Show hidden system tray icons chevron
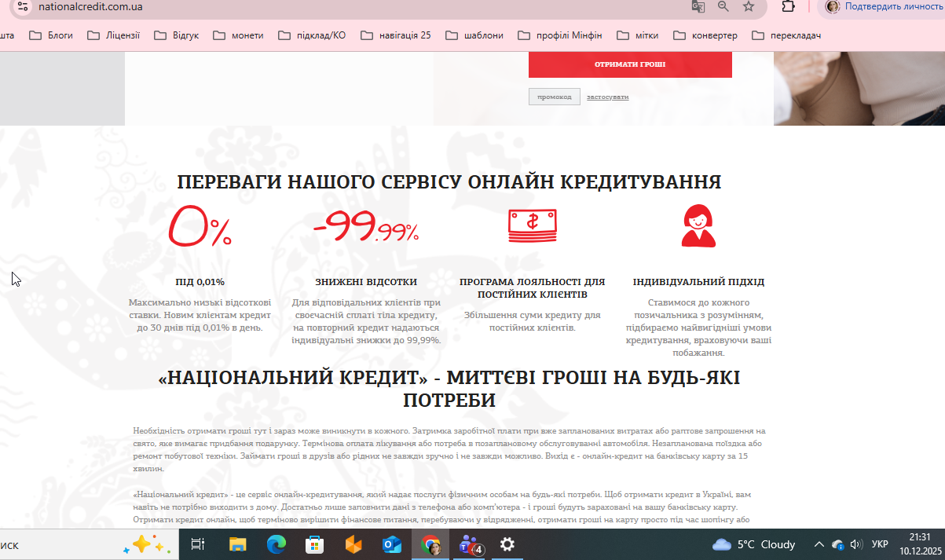The image size is (945, 560). coord(819,544)
